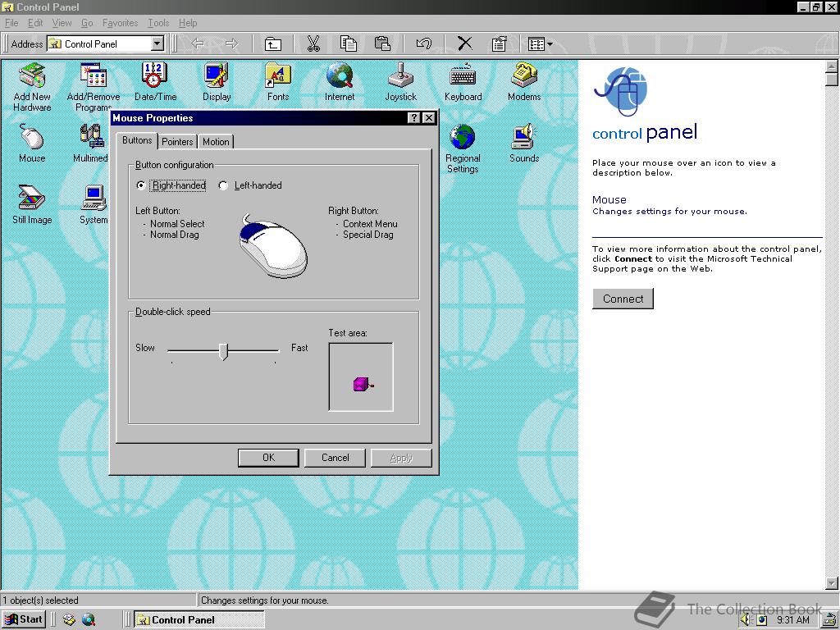Click Cancel in Mouse Properties

tap(335, 458)
